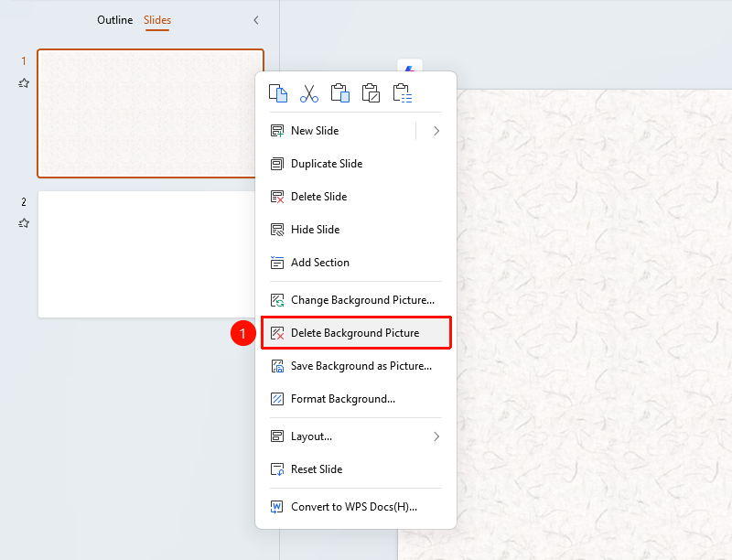Click the star icon beside slide 1
Image resolution: width=732 pixels, height=560 pixels.
click(24, 83)
